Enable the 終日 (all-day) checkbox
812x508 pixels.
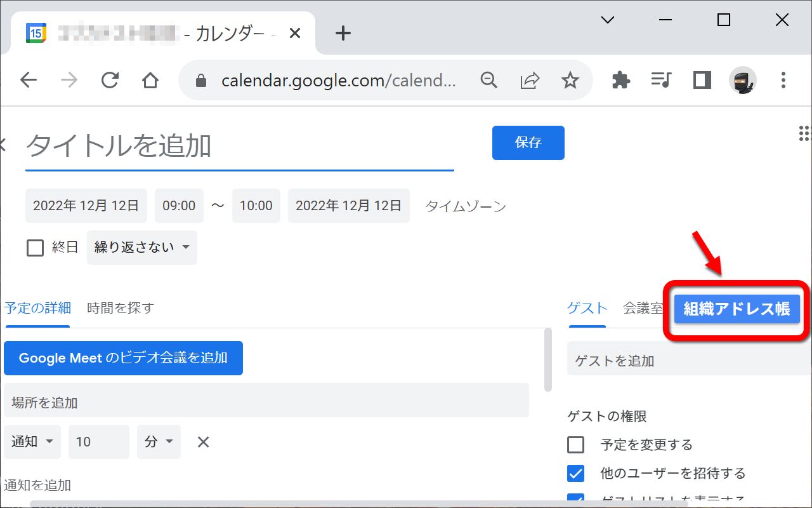click(35, 248)
